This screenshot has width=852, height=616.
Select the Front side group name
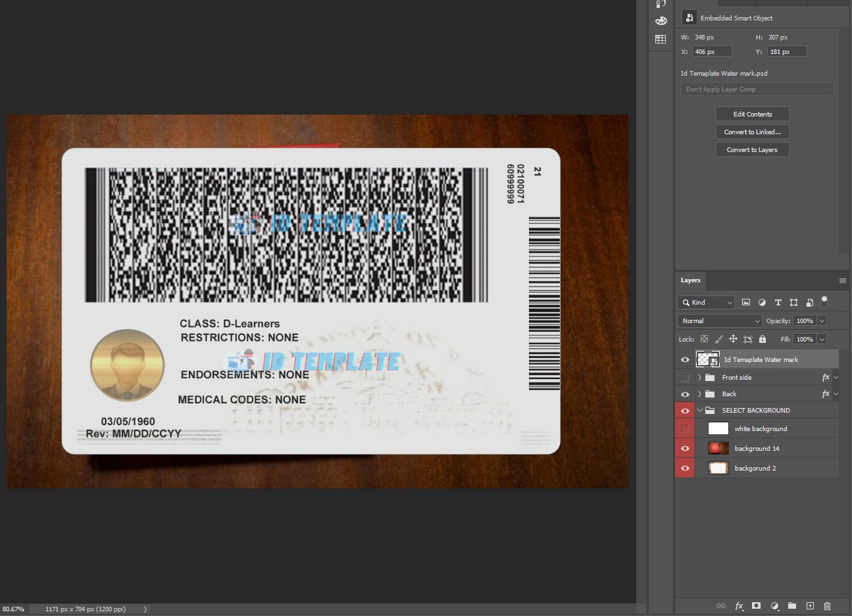pos(737,377)
